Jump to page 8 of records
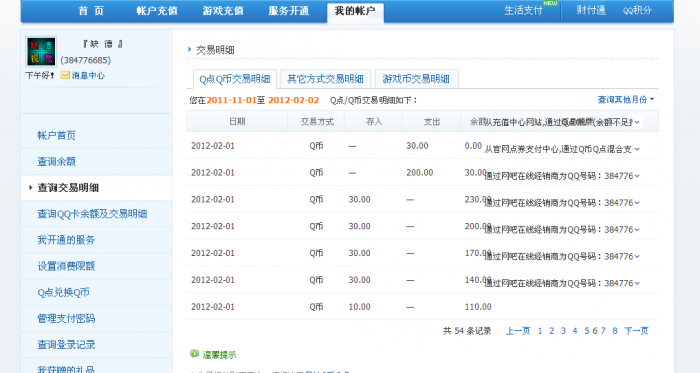This screenshot has height=373, width=700. pos(615,331)
